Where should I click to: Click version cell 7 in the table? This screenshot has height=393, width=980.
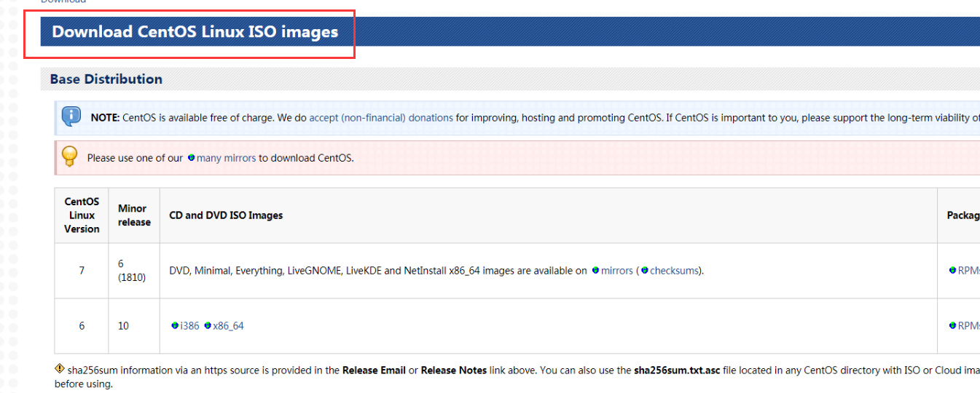point(82,271)
